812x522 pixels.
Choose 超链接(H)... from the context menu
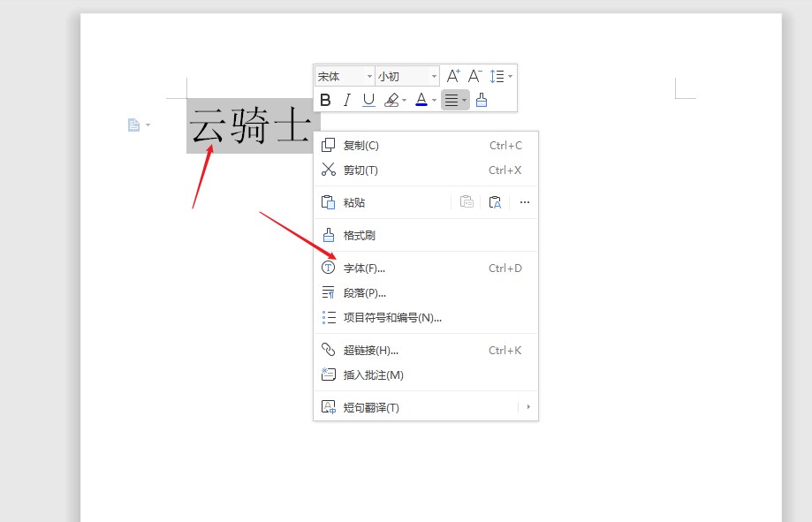click(x=426, y=351)
